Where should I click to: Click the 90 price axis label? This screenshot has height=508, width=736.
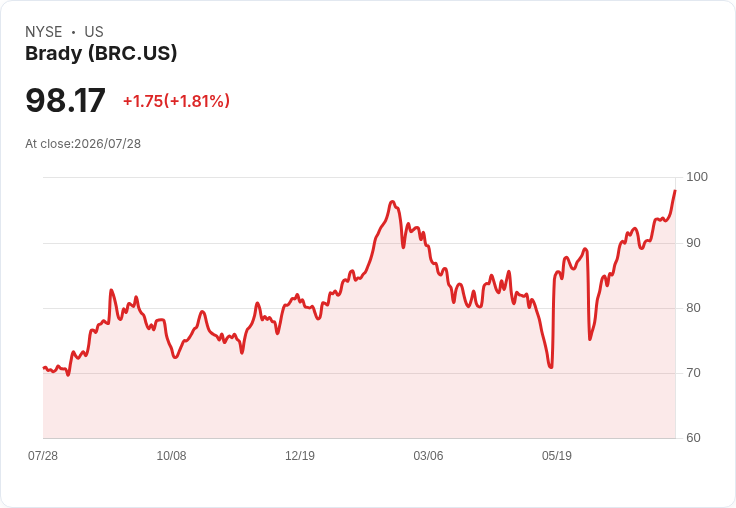(x=693, y=243)
